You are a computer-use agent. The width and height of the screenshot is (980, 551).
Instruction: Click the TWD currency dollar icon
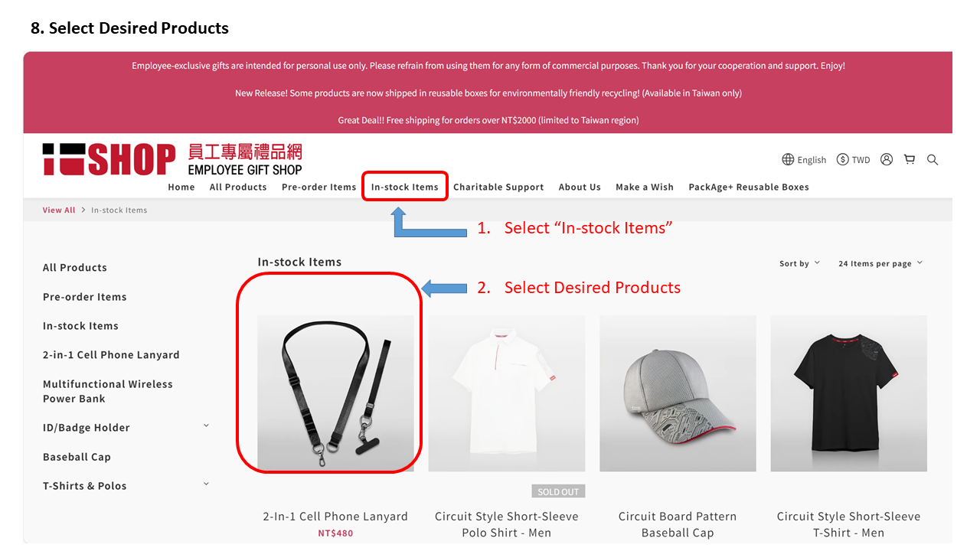(x=843, y=159)
